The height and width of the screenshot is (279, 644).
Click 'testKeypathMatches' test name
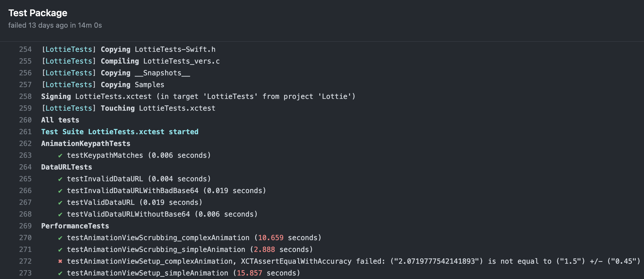[105, 155]
